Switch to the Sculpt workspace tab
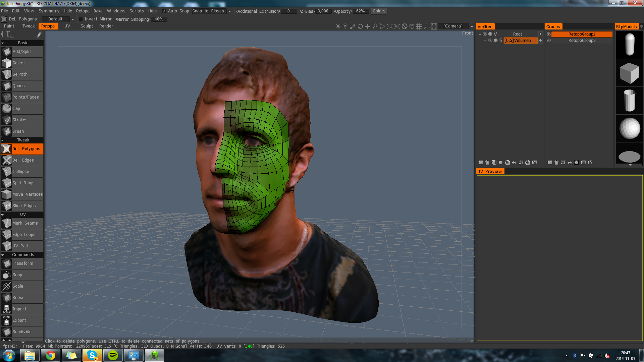Image resolution: width=644 pixels, height=362 pixels. 87,26
